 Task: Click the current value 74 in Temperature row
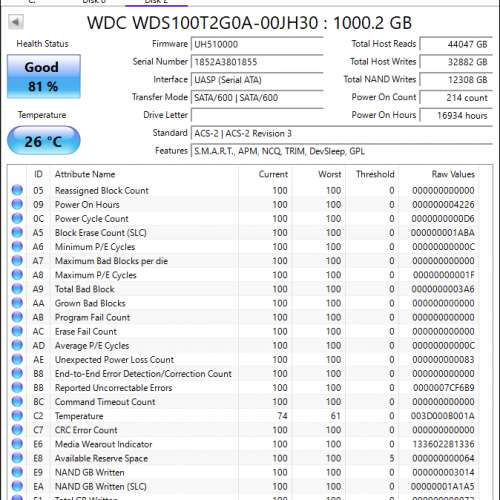point(282,416)
